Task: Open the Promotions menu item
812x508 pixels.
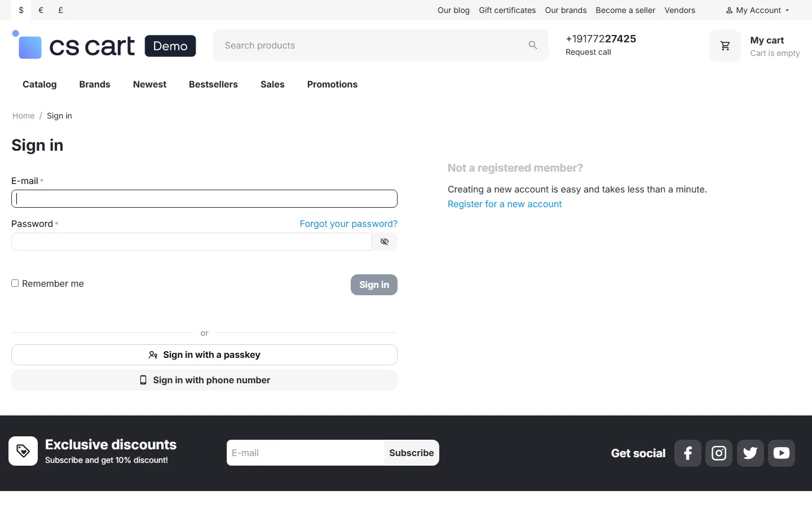Action: [x=332, y=84]
